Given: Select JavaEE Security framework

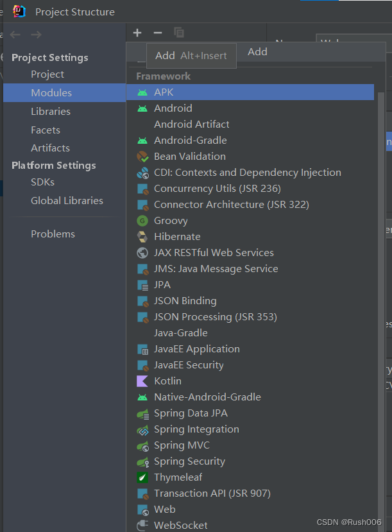Looking at the screenshot, I should (250, 365).
